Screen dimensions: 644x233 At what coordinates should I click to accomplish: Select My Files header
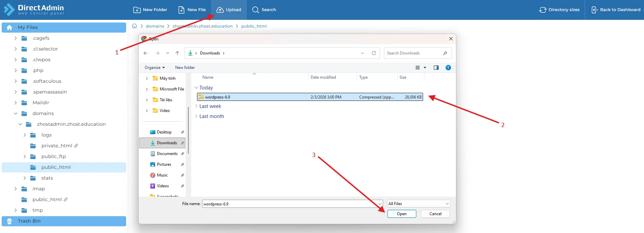[x=64, y=28]
